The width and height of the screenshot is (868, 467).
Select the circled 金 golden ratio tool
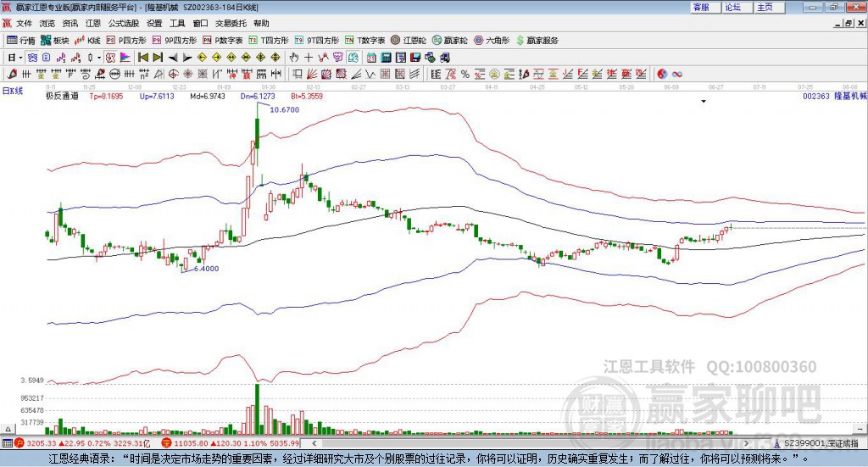(x=494, y=74)
